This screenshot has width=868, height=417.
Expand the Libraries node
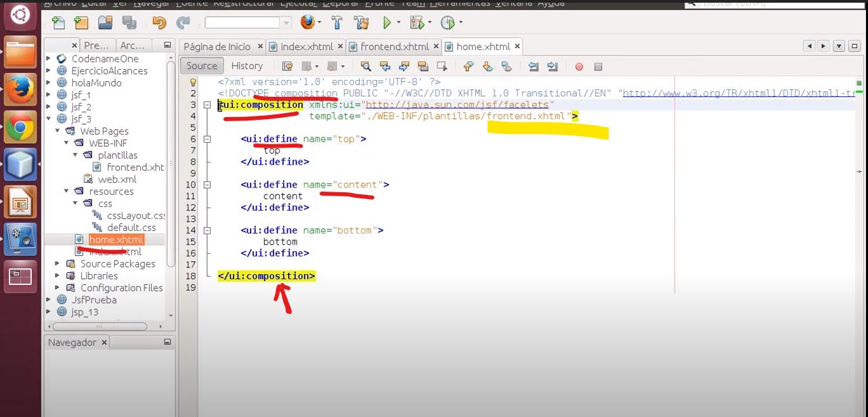58,276
